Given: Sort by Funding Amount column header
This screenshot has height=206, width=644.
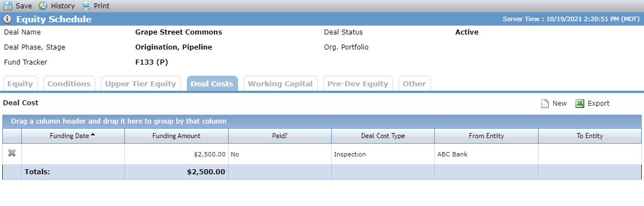Looking at the screenshot, I should click(176, 136).
